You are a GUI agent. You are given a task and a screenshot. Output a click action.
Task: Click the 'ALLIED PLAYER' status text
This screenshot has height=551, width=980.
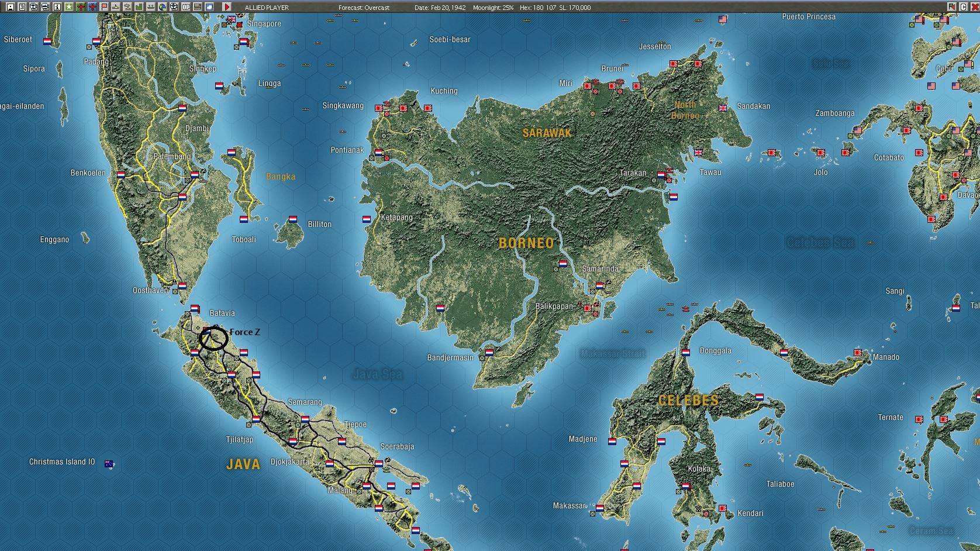[267, 8]
